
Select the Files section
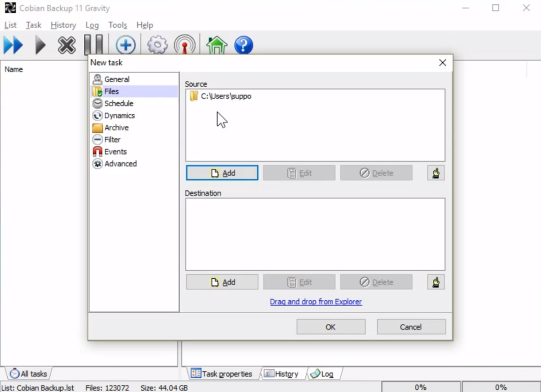[134, 91]
